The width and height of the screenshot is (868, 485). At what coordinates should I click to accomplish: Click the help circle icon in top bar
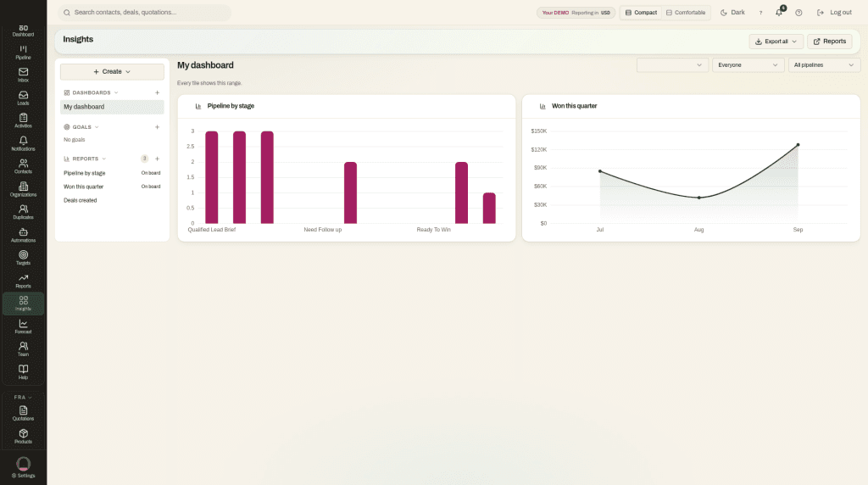tap(798, 13)
